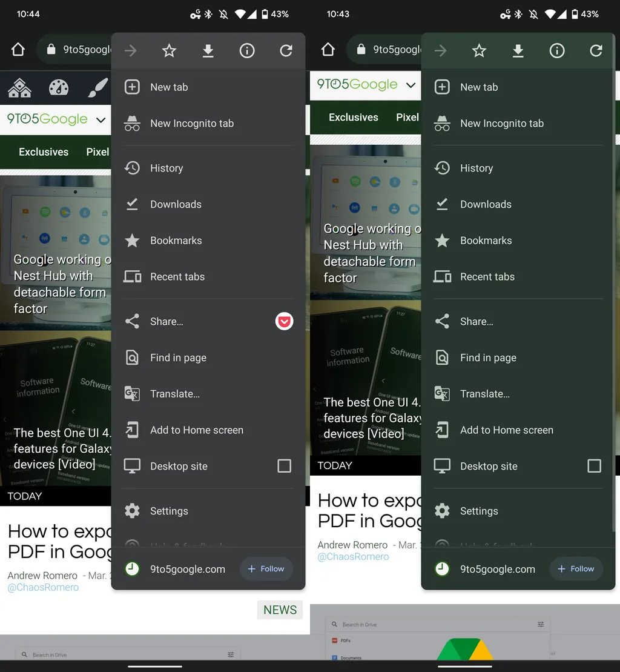Open the WordPress dashboard gauge icon
This screenshot has width=620, height=672.
pyautogui.click(x=59, y=88)
